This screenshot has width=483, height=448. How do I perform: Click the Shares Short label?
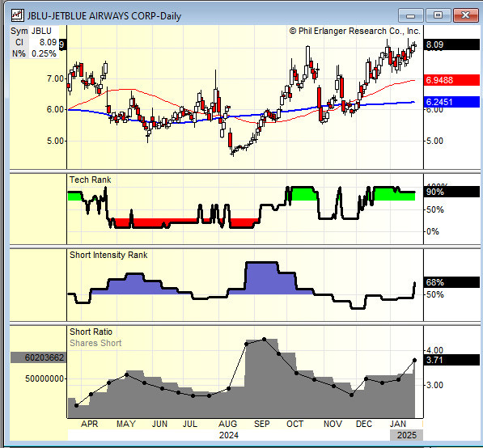(x=95, y=343)
